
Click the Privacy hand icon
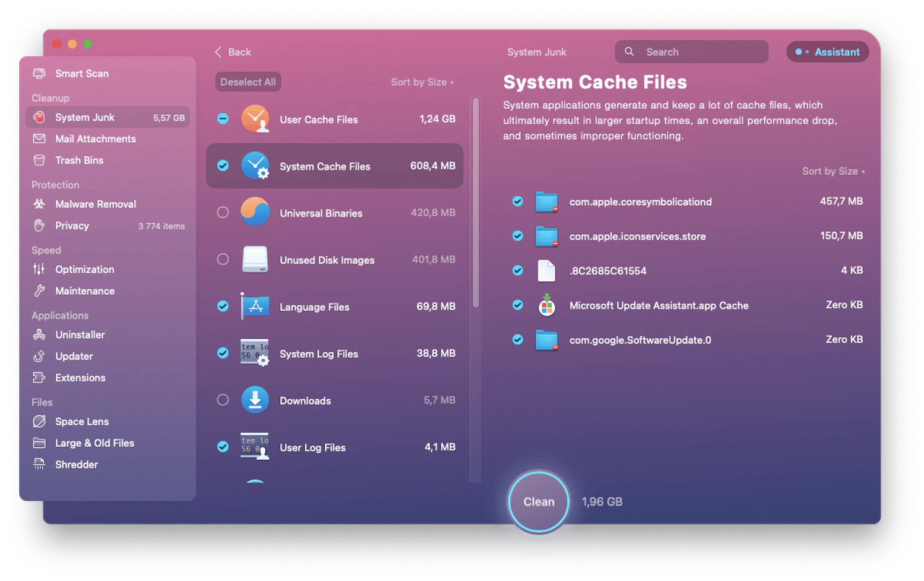pyautogui.click(x=39, y=226)
